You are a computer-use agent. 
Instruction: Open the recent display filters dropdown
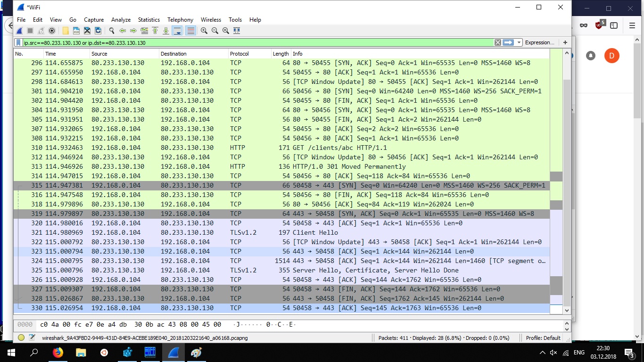(x=519, y=42)
